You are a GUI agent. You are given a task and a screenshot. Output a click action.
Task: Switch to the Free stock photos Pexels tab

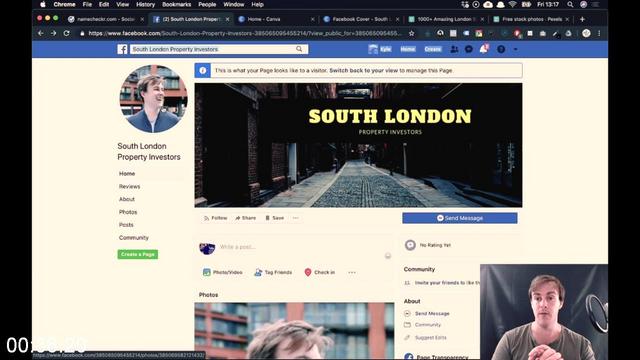pyautogui.click(x=531, y=19)
